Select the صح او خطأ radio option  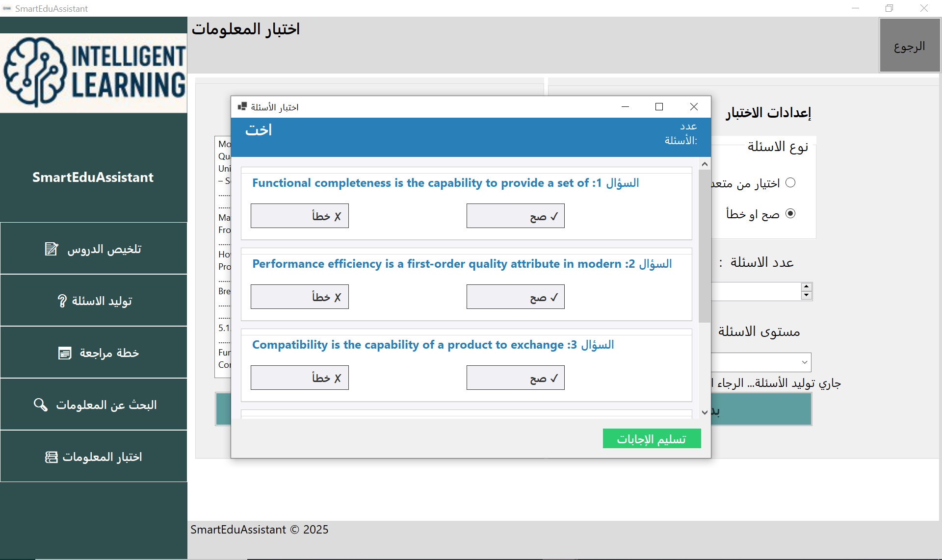pyautogui.click(x=790, y=213)
